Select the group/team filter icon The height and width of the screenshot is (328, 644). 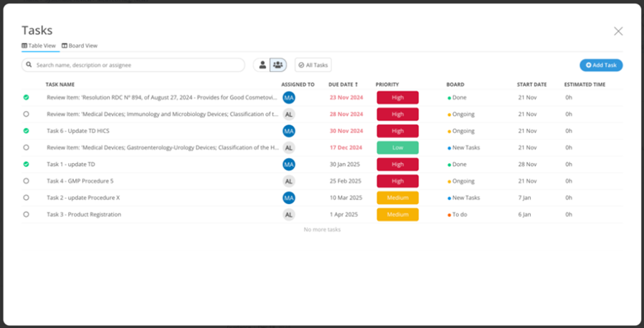(x=278, y=65)
